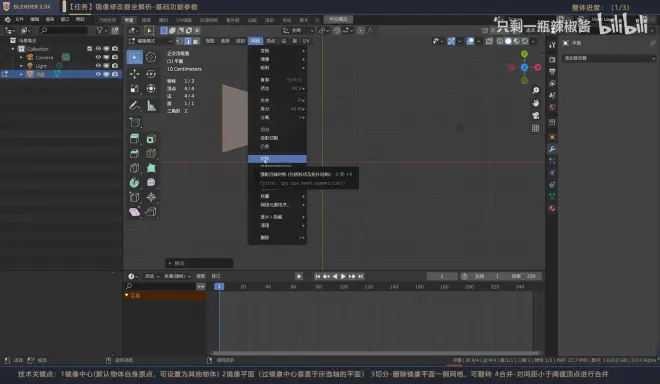
Task: Click the highlighted Symmetrize menu entry
Action: tap(277, 159)
